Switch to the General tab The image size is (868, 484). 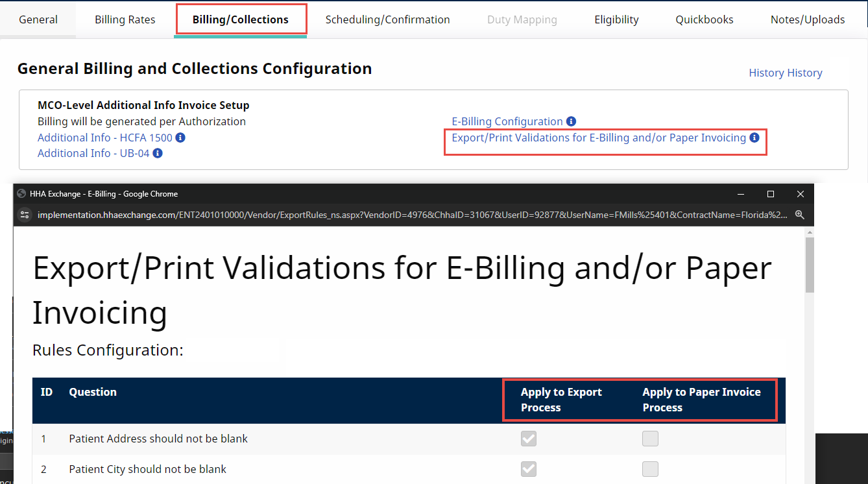click(38, 19)
